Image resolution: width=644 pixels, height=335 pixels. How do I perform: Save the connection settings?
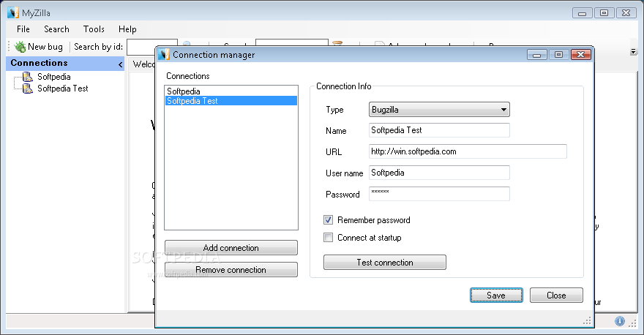[496, 296]
